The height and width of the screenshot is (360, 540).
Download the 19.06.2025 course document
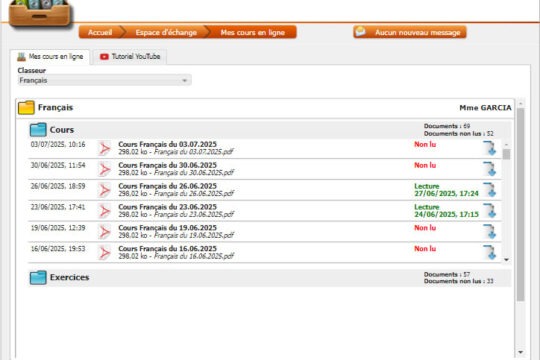pyautogui.click(x=489, y=232)
